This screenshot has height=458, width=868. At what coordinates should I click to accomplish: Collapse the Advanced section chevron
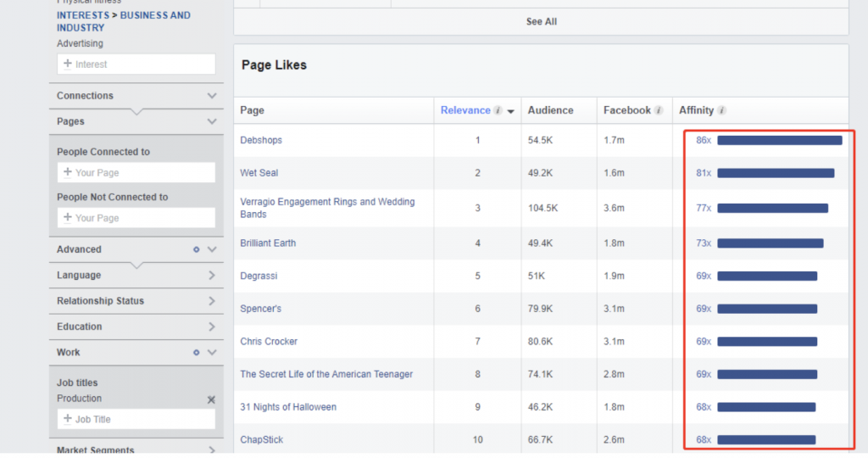[211, 249]
